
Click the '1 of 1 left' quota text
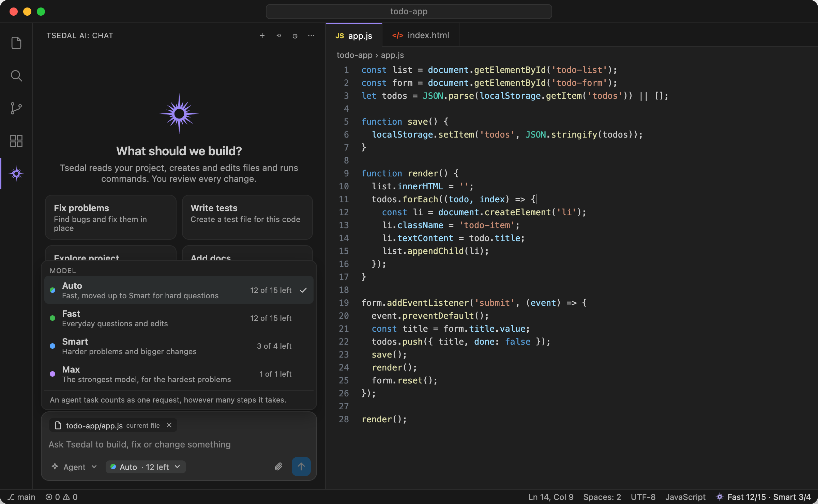tap(275, 374)
